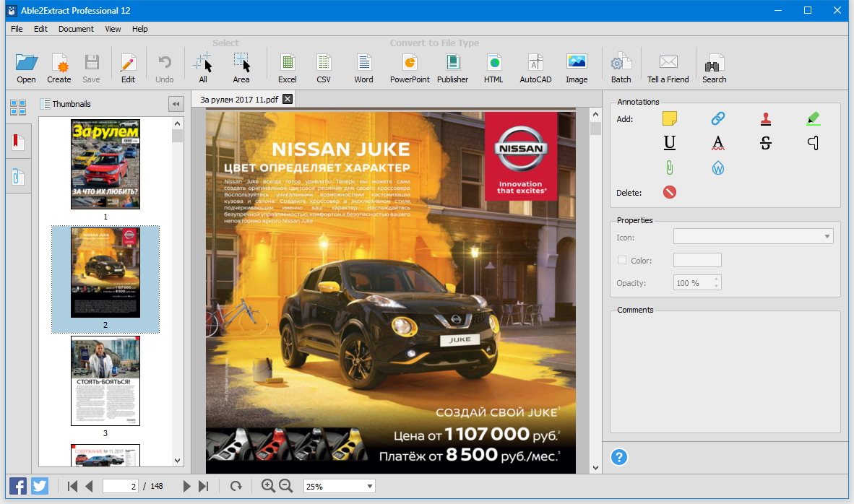Viewport: 854px width, 504px height.
Task: Switch to thumbnails view in sidebar
Action: (x=18, y=108)
